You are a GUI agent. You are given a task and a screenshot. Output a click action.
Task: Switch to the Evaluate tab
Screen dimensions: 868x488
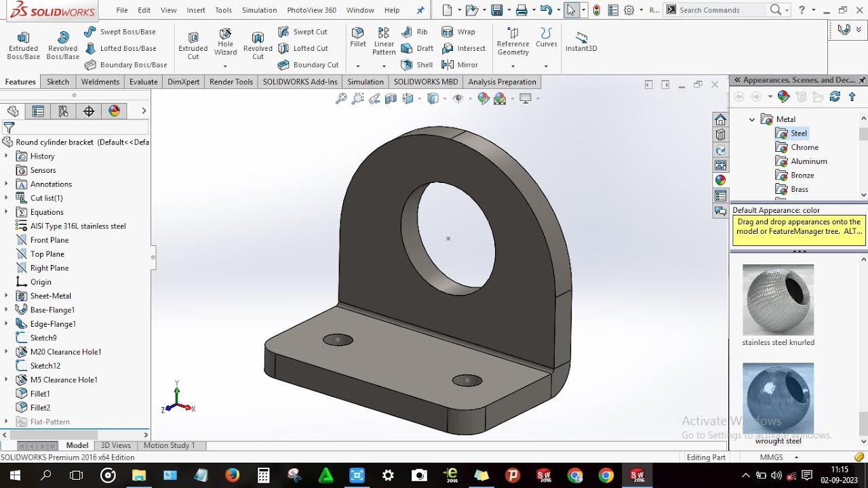click(x=143, y=82)
